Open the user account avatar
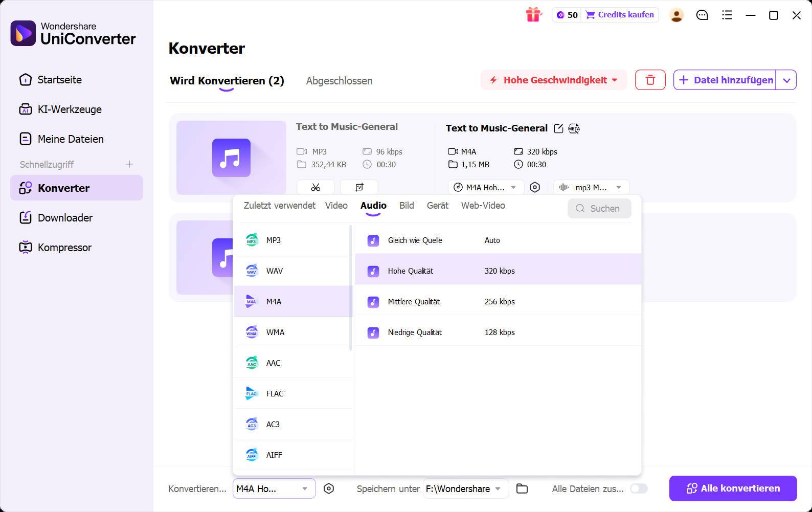 click(x=676, y=15)
